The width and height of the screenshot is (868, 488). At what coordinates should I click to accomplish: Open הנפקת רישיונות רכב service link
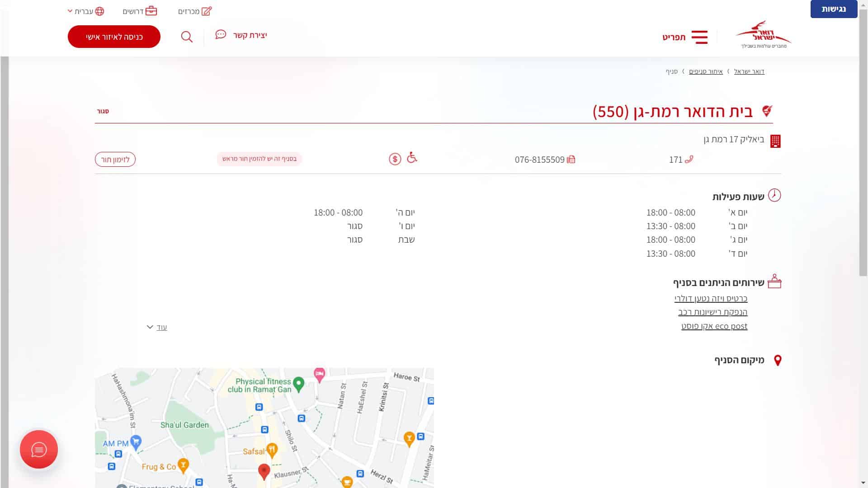(x=712, y=312)
